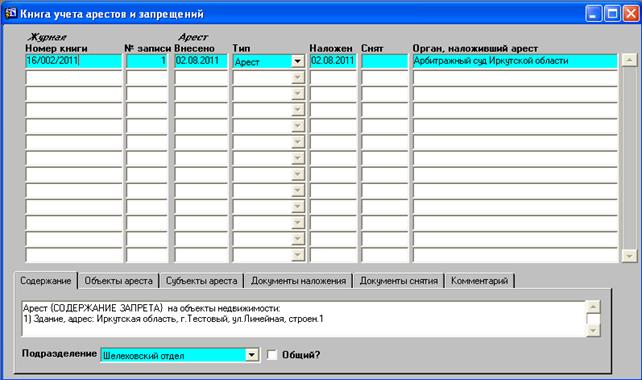
Task: Minimize the Книга учета арестов window
Action: pyautogui.click(x=593, y=14)
